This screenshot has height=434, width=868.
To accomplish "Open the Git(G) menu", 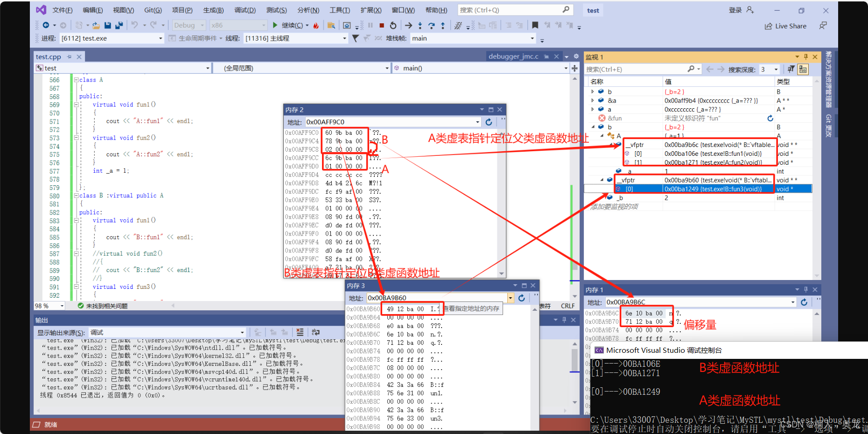I will [153, 10].
